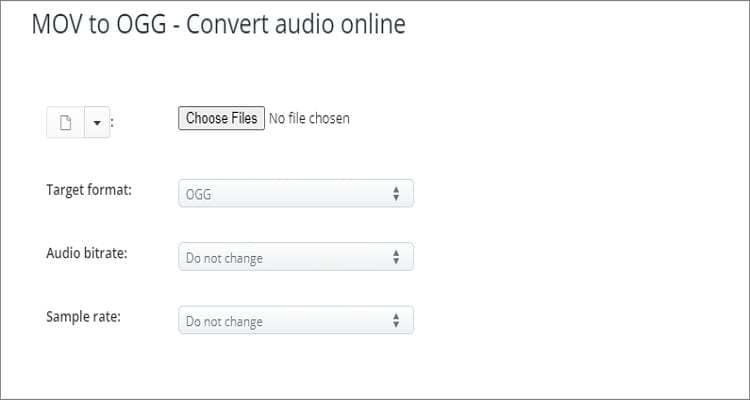
Task: Expand the caret beside the document icon
Action: [97, 123]
